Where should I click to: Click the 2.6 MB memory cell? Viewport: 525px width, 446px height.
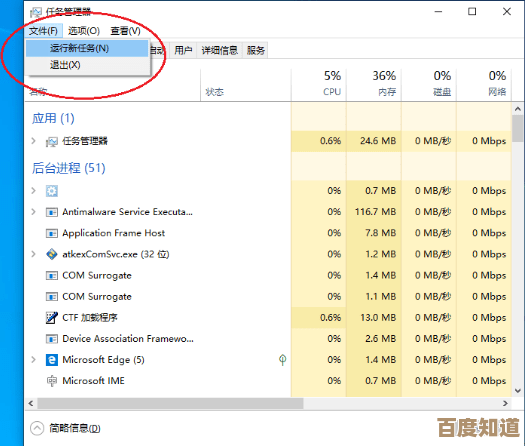(374, 339)
